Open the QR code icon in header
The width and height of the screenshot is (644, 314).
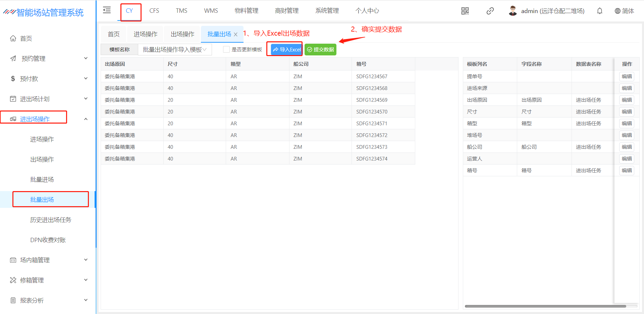[465, 11]
